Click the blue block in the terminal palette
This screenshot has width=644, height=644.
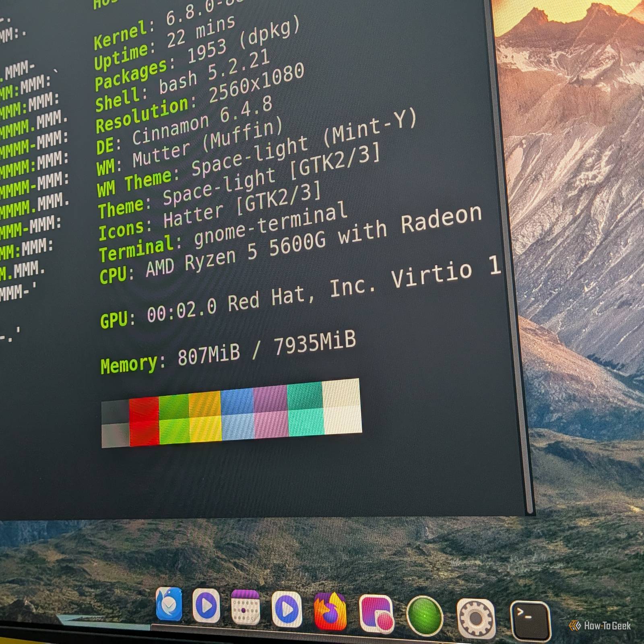[x=237, y=413]
